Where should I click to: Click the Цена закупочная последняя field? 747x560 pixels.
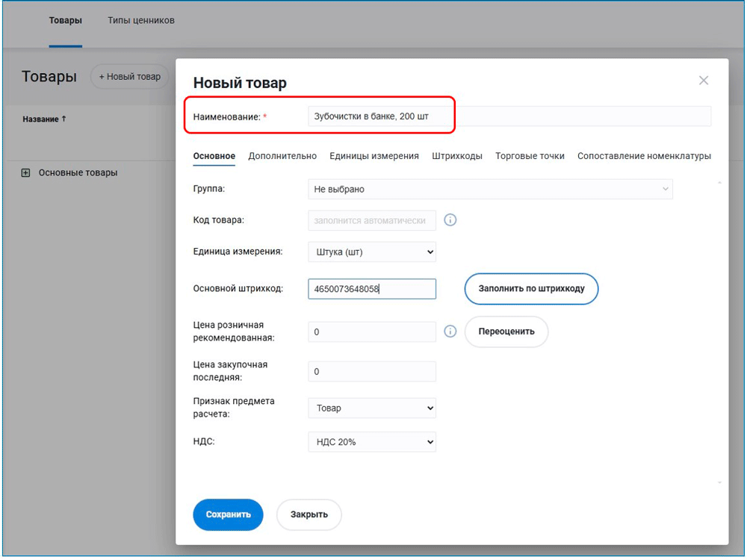tap(371, 372)
